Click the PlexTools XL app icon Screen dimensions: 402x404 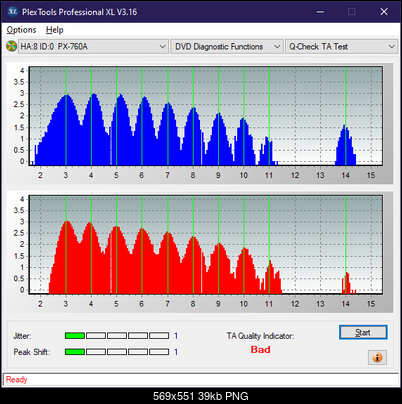[12, 12]
